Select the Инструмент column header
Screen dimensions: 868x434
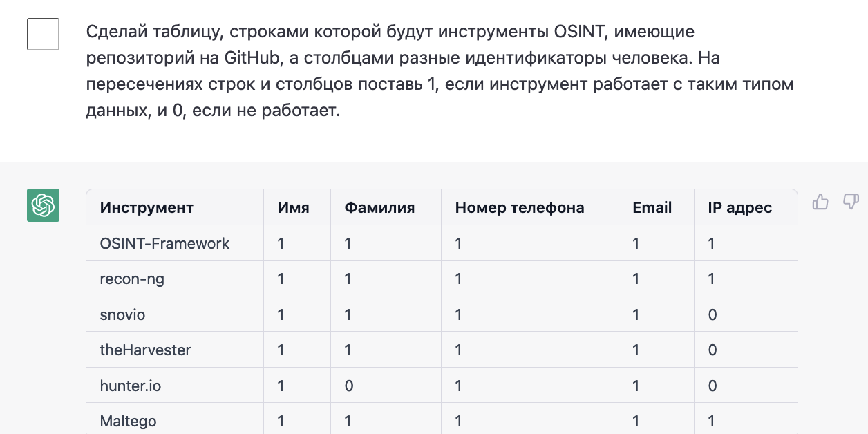147,207
